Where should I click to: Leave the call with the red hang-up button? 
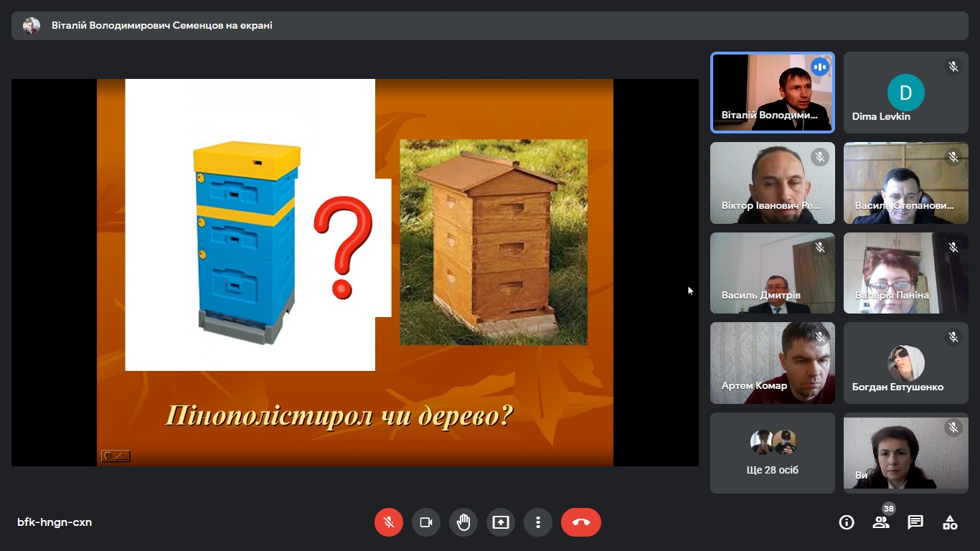(581, 522)
